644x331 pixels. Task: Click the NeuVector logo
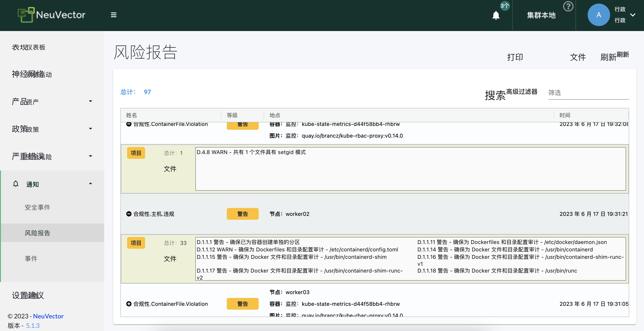(x=51, y=15)
